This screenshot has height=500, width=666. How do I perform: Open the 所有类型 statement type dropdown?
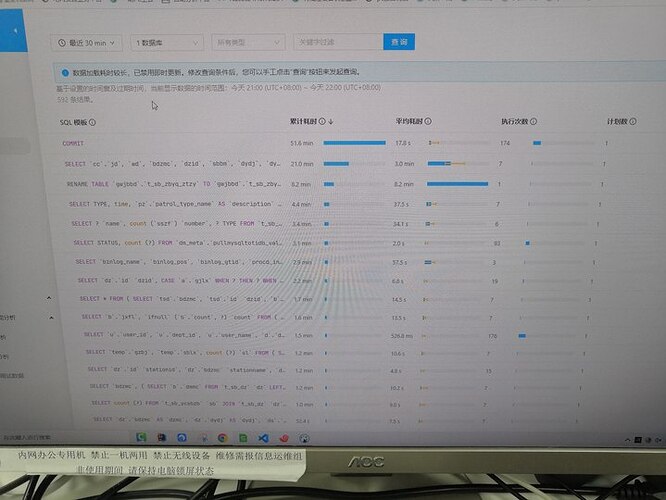coord(248,42)
